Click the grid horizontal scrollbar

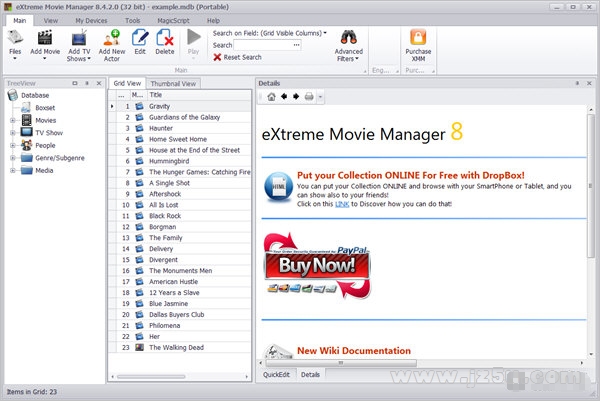tap(151, 377)
